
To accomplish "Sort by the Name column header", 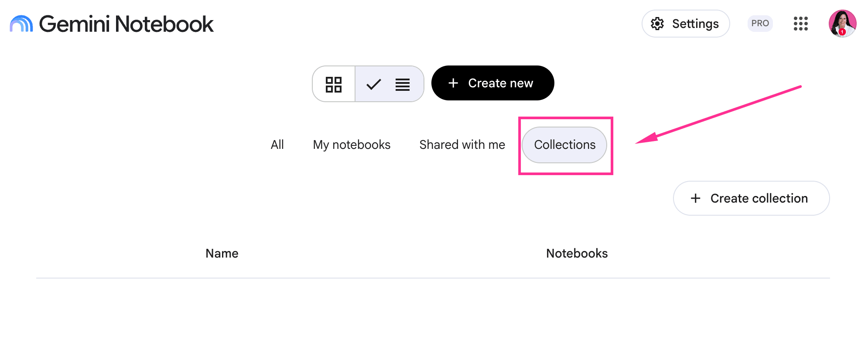I will pos(222,254).
